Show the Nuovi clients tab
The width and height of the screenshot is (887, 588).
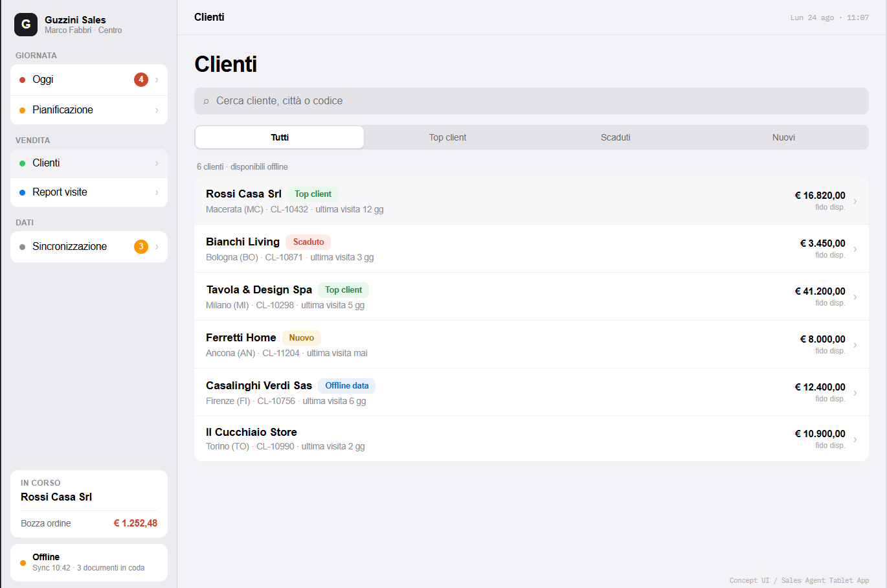[x=783, y=137]
